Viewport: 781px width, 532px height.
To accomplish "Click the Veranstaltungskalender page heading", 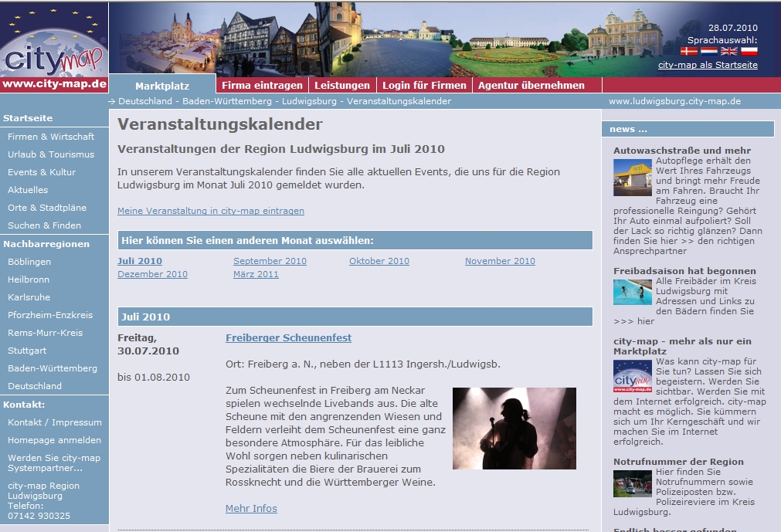I will pyautogui.click(x=220, y=124).
